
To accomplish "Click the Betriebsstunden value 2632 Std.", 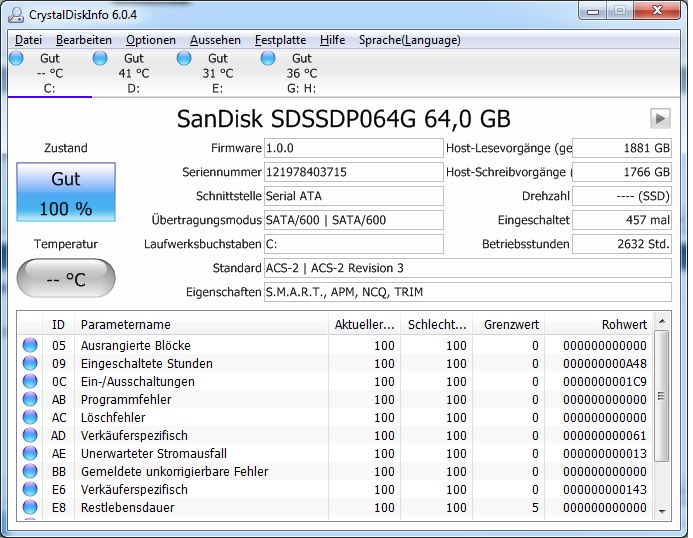I will point(622,244).
